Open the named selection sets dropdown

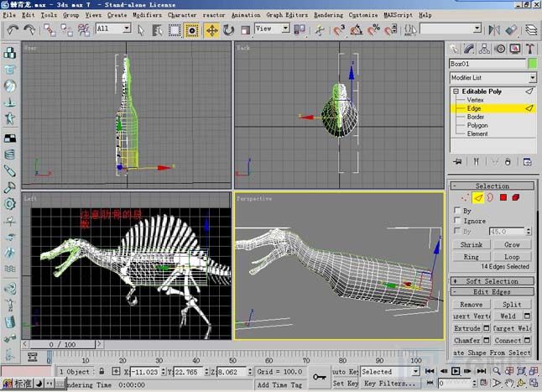point(477,29)
